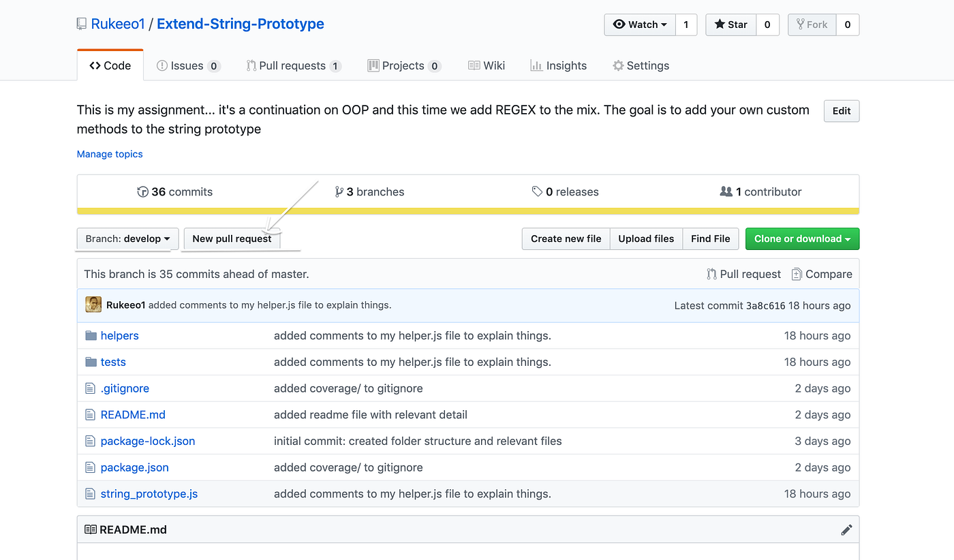This screenshot has width=954, height=560.
Task: Open the 0 releases link
Action: coord(565,191)
